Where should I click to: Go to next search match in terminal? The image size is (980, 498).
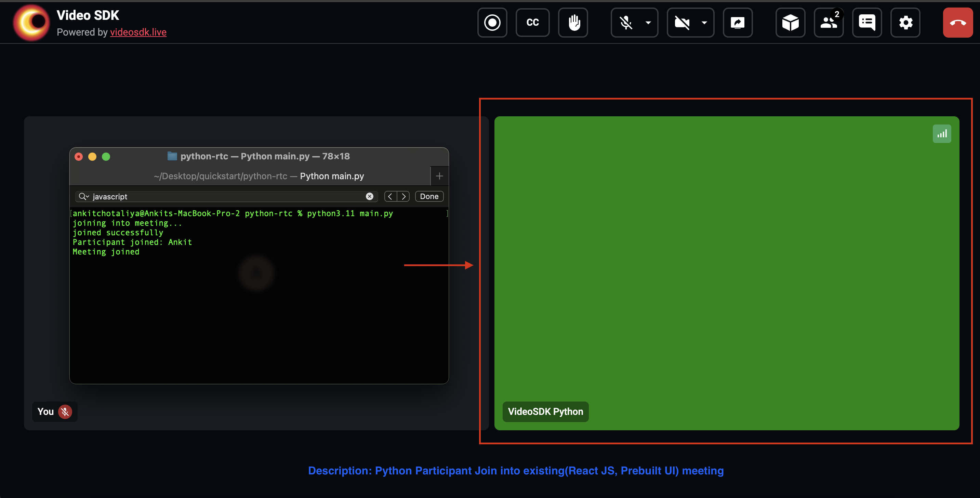[403, 196]
